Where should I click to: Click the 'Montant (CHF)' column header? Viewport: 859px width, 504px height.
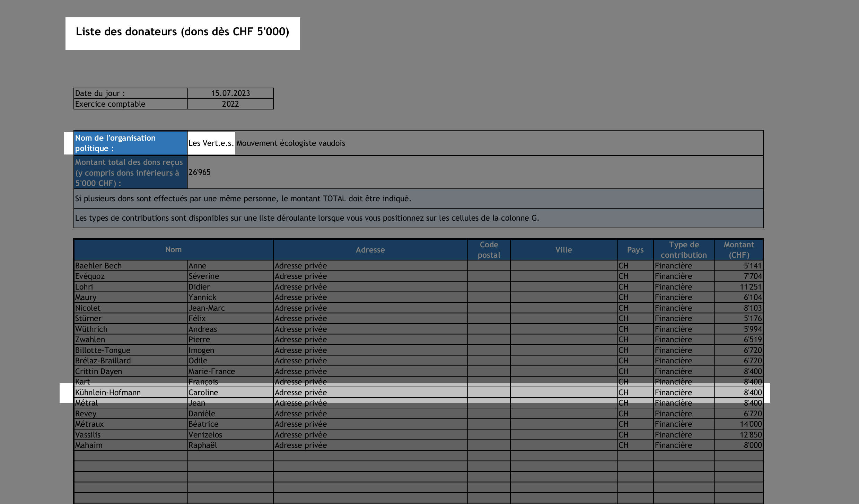(739, 250)
